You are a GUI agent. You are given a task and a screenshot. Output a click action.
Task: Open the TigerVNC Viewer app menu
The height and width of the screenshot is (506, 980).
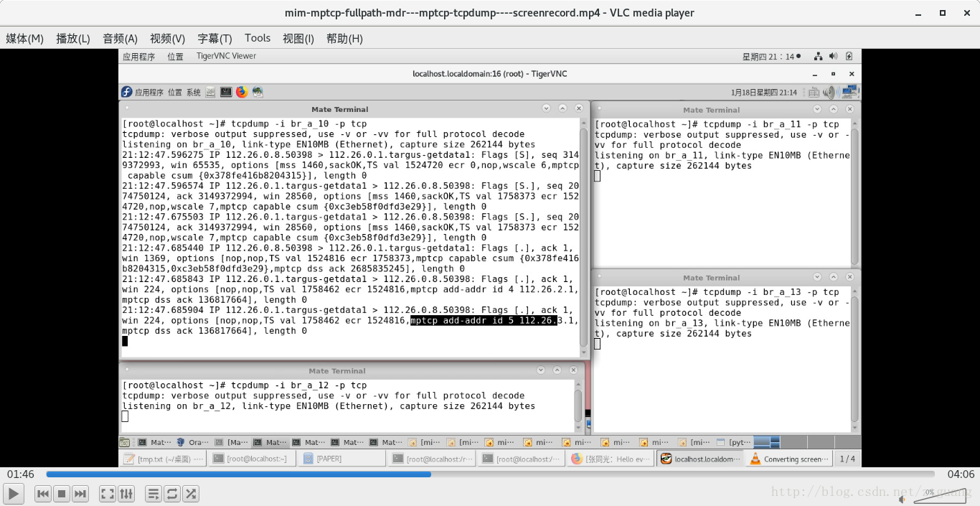coord(226,56)
